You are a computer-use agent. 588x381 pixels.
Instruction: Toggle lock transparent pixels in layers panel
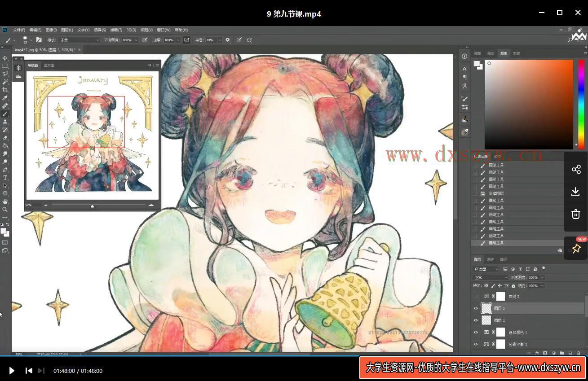pos(486,286)
